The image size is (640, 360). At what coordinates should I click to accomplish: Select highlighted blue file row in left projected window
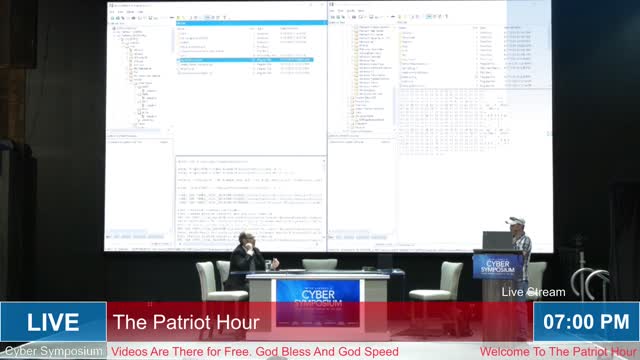coord(245,60)
